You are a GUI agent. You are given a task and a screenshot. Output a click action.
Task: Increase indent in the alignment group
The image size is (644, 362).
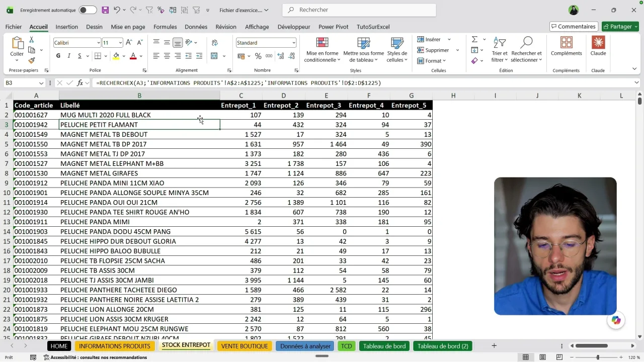(x=199, y=56)
